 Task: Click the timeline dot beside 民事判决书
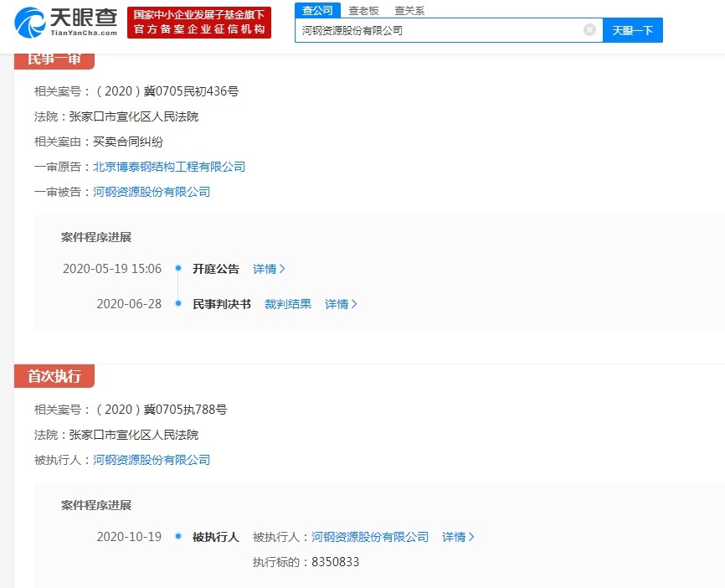pyautogui.click(x=178, y=303)
